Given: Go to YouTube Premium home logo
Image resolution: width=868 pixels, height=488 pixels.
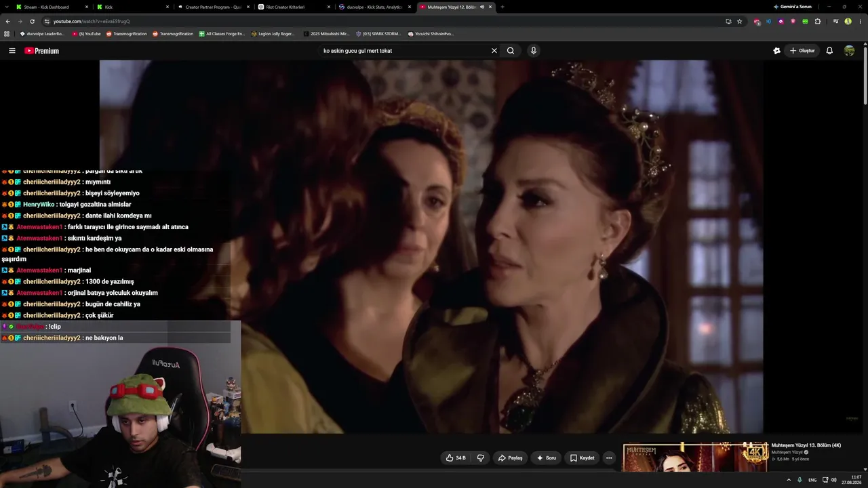Looking at the screenshot, I should 42,51.
